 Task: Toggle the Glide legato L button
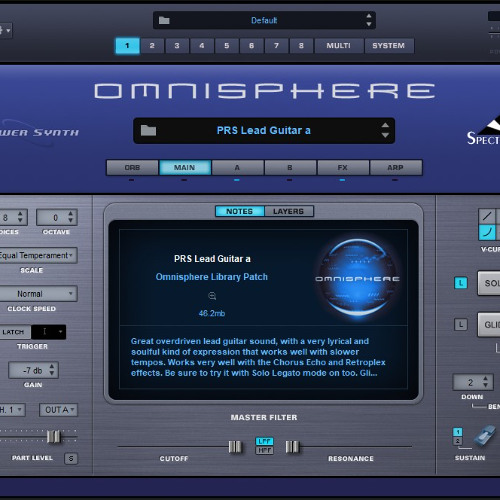[x=461, y=324]
